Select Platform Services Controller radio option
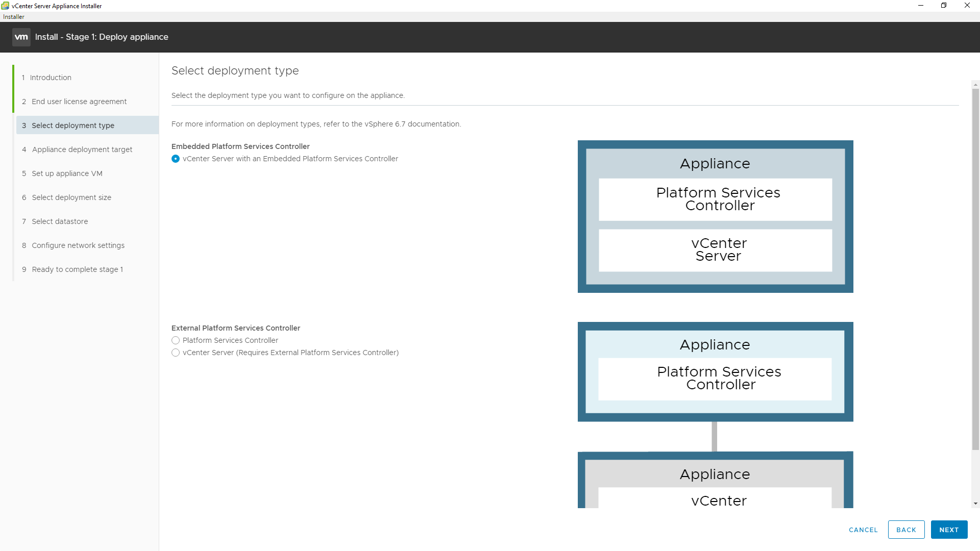980x551 pixels. [176, 340]
